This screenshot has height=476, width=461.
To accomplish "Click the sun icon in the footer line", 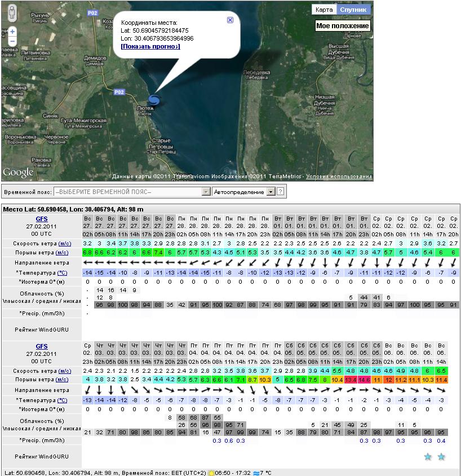I will point(211,473).
